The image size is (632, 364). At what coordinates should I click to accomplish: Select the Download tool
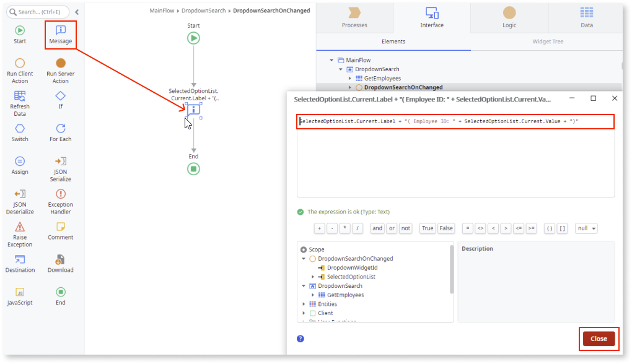[x=60, y=263]
